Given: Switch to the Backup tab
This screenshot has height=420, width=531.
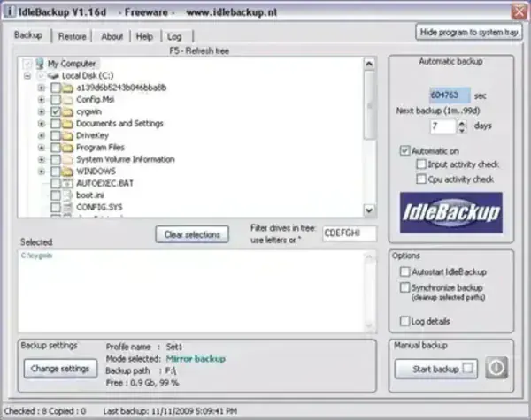Looking at the screenshot, I should (28, 35).
